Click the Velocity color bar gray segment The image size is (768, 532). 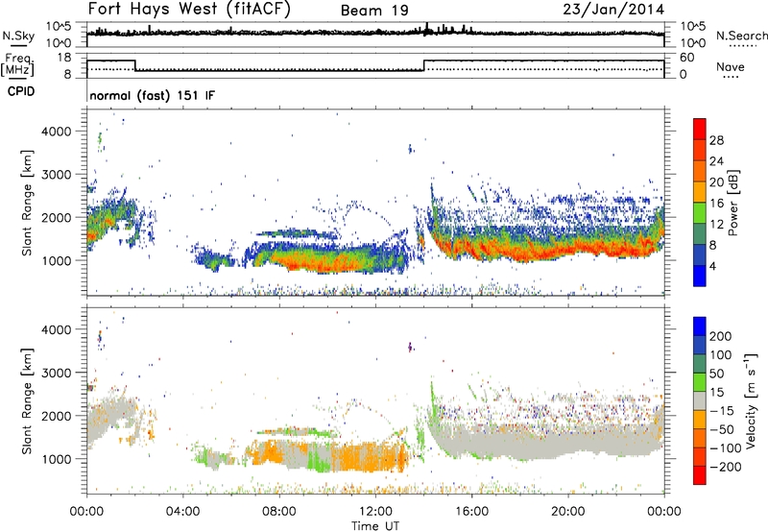pos(700,401)
